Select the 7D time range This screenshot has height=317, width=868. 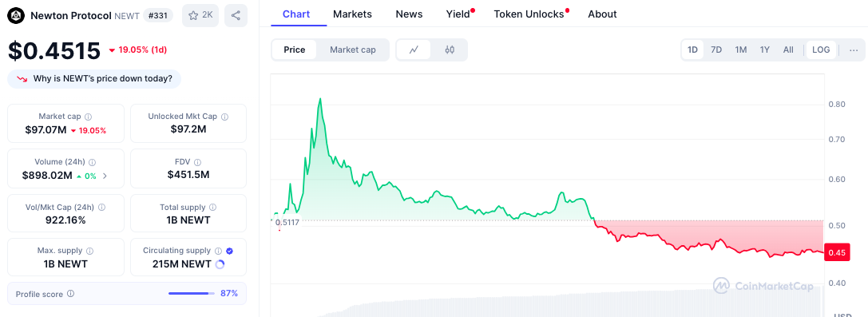[716, 50]
